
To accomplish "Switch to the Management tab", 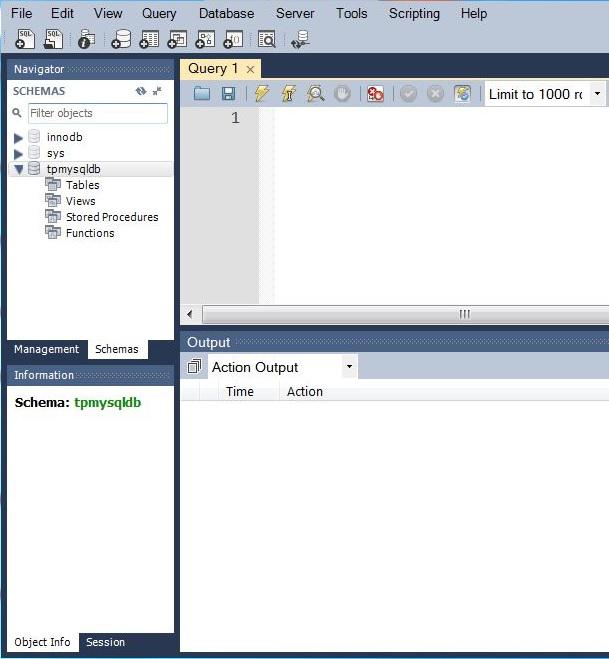I will click(x=46, y=349).
